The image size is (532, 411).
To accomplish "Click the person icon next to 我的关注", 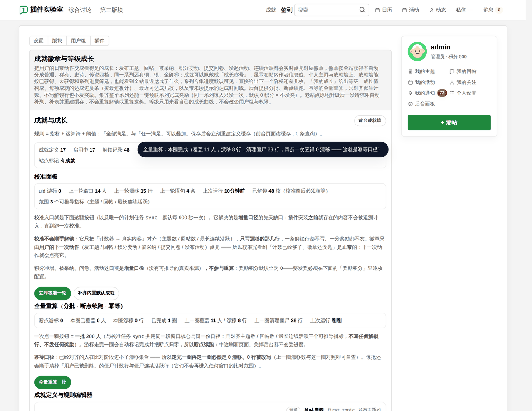I will [x=452, y=83].
